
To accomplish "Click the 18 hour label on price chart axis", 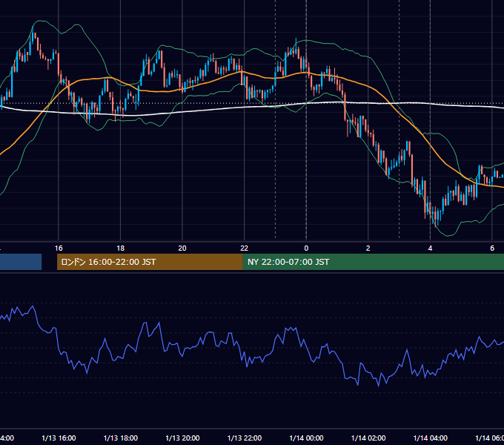I will pyautogui.click(x=120, y=248).
